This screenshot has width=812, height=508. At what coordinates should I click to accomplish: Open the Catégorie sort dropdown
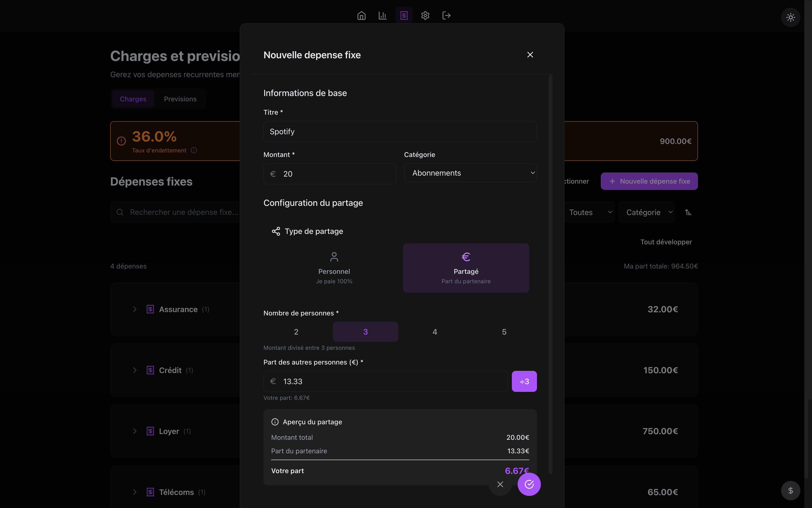(646, 212)
